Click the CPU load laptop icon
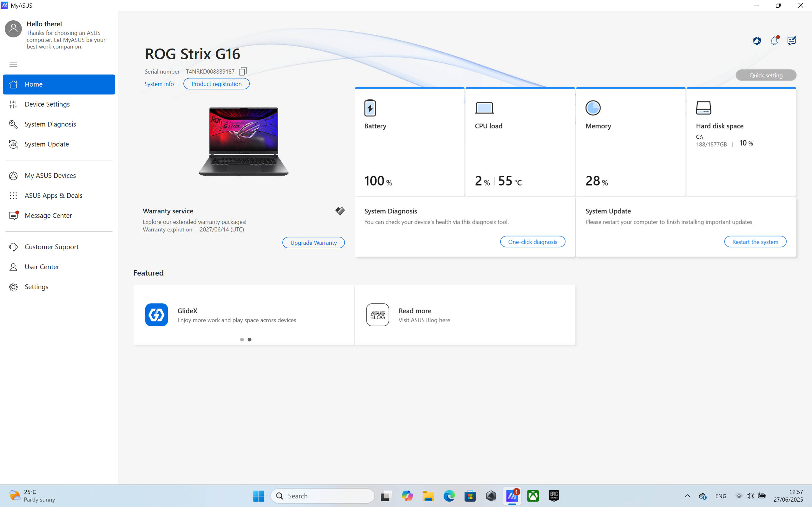The height and width of the screenshot is (507, 812). (x=484, y=108)
